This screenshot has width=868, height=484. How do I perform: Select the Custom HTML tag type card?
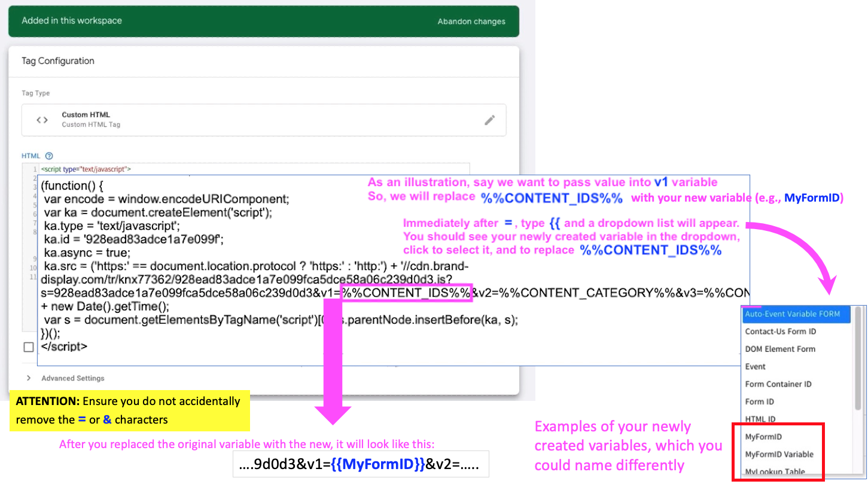tap(263, 120)
